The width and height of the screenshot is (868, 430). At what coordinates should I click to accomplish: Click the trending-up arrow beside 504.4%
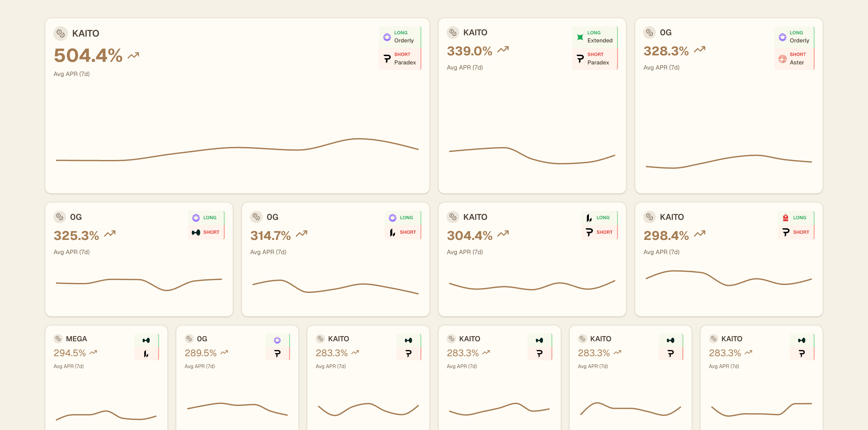pos(134,55)
